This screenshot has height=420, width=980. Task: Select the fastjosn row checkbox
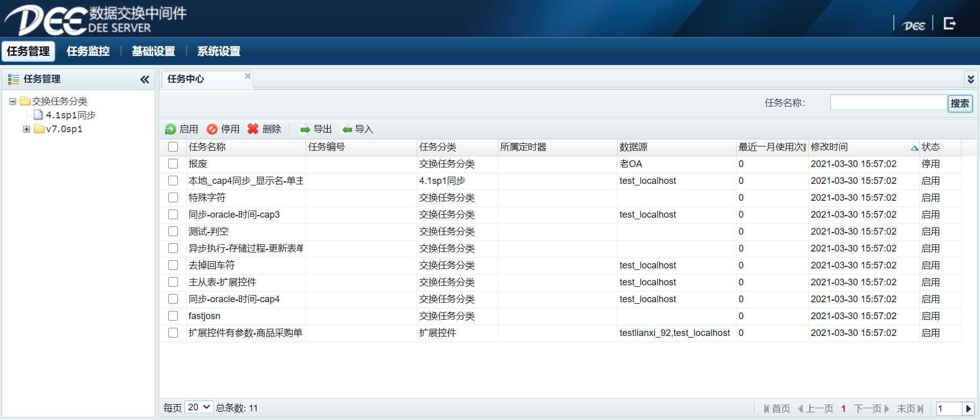pos(173,316)
